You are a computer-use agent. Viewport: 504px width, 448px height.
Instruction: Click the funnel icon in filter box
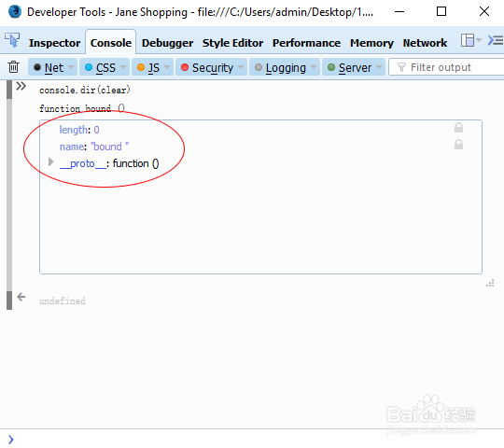pyautogui.click(x=401, y=67)
